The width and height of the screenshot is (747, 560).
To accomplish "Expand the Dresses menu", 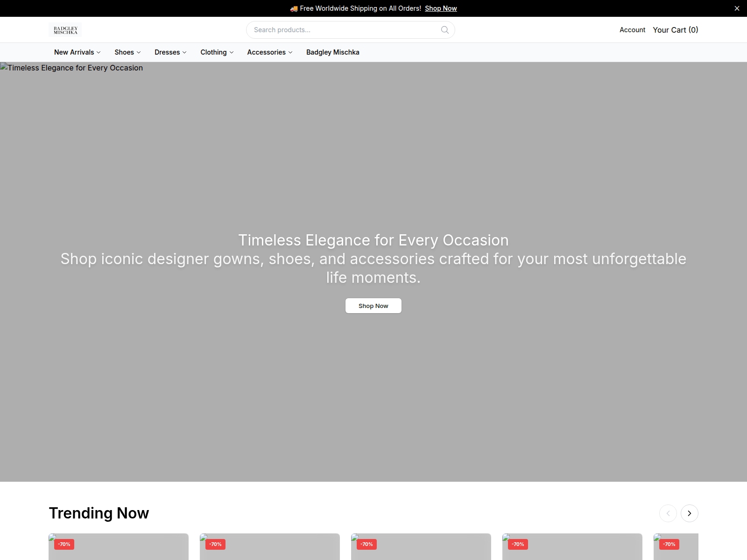I will pos(170,52).
